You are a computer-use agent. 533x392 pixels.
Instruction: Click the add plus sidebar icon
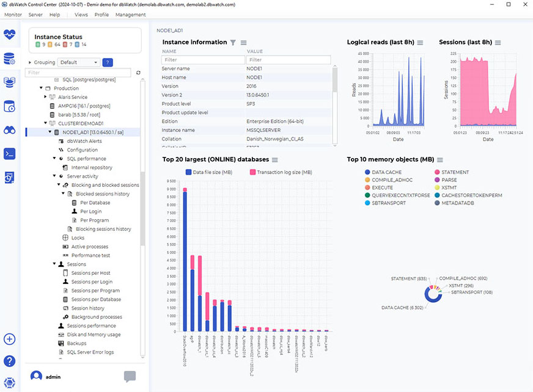10,339
